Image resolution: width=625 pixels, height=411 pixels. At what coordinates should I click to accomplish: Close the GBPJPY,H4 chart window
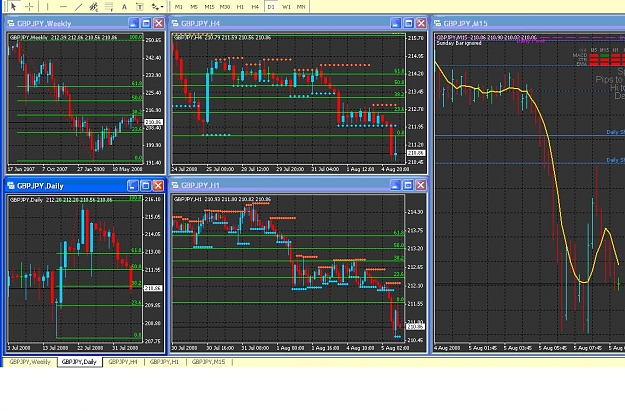tap(421, 23)
